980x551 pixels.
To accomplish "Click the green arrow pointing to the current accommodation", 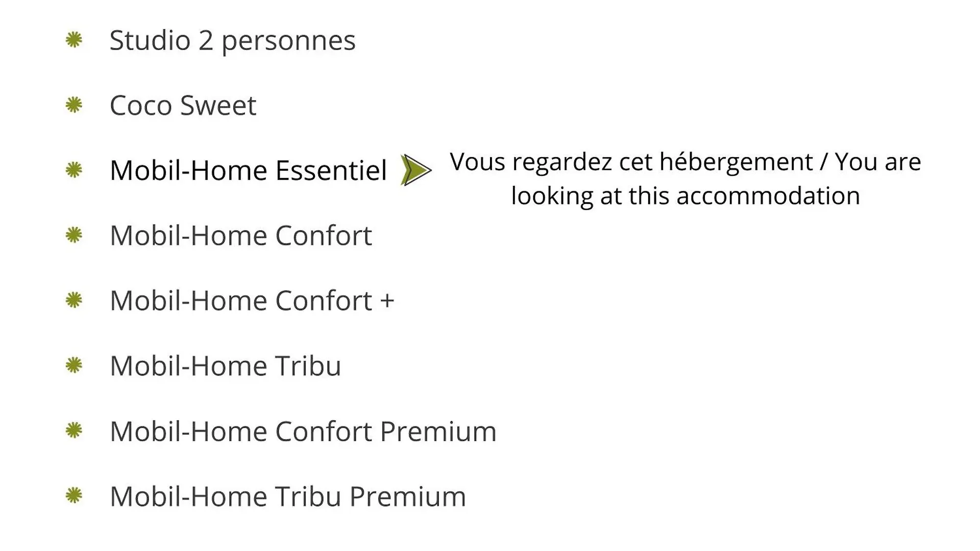I will pos(416,170).
